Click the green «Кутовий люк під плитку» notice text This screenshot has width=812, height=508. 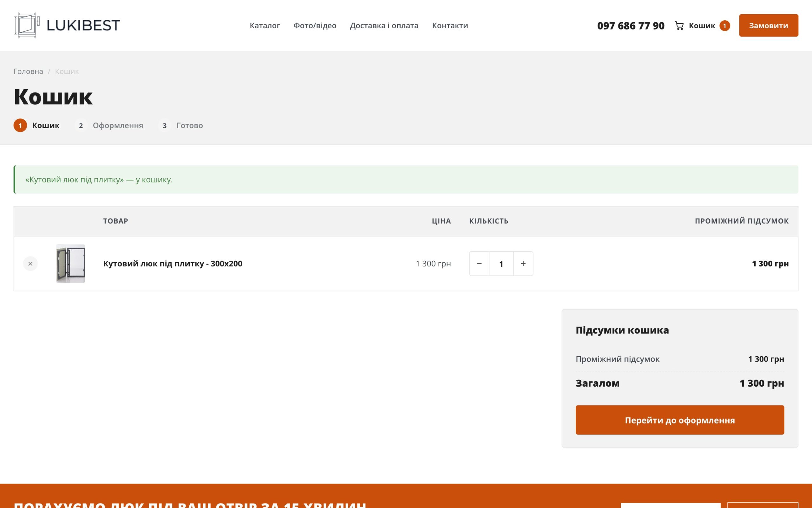pyautogui.click(x=99, y=179)
